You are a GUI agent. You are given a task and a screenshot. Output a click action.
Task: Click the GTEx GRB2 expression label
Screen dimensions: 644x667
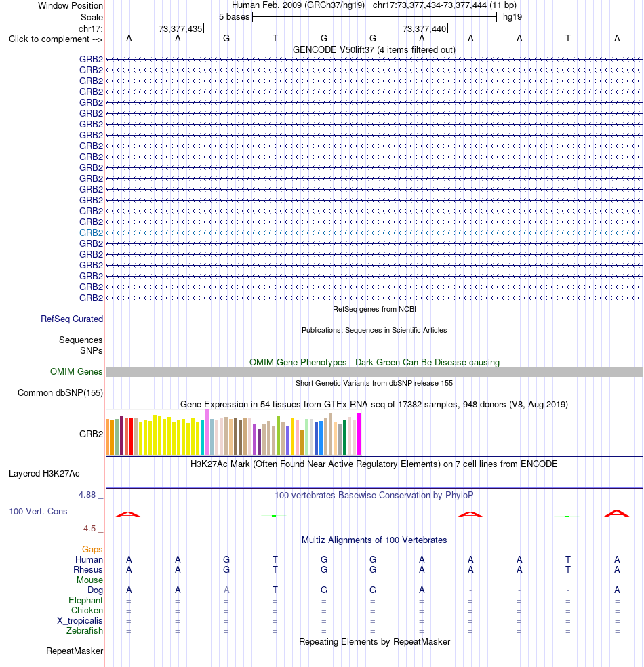(91, 434)
